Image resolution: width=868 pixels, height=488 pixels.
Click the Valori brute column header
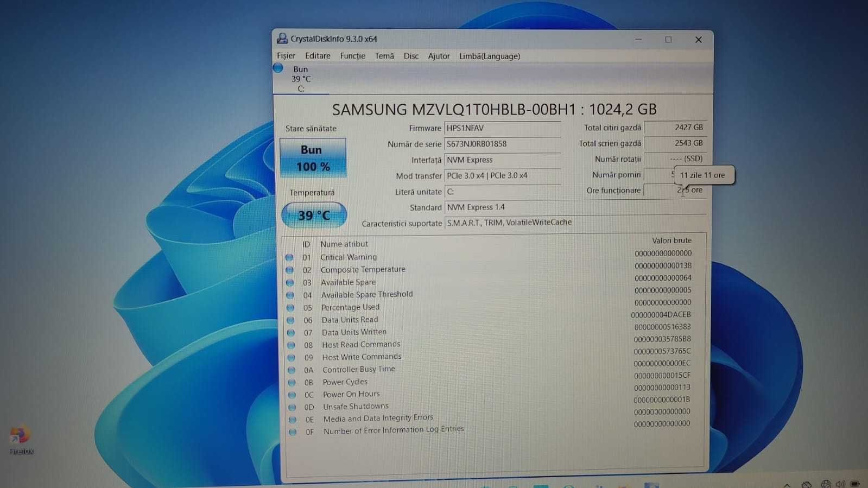click(x=671, y=240)
